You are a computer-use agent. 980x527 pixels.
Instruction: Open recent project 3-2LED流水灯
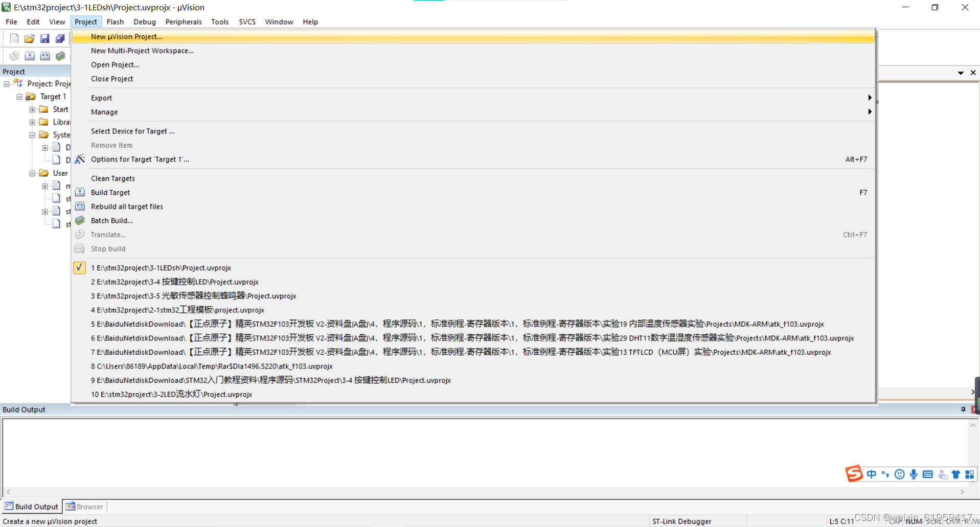[473, 394]
